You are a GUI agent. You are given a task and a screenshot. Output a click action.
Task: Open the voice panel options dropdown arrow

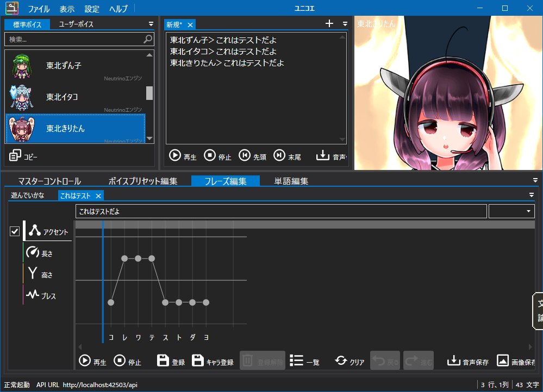(x=151, y=24)
